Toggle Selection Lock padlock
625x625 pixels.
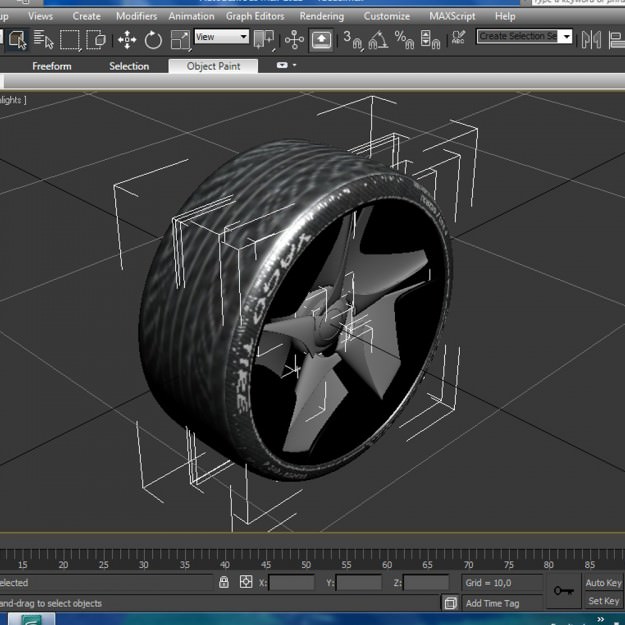[x=224, y=582]
